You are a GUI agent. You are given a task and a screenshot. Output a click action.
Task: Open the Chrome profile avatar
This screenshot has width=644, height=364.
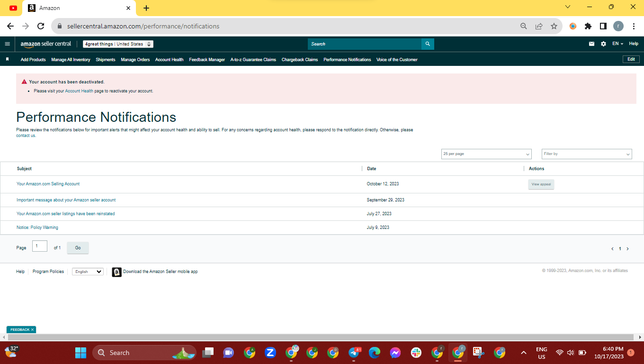[x=618, y=27]
